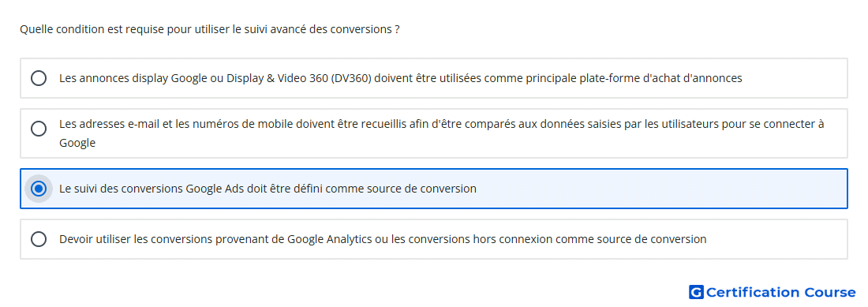Choose the radio button for e-mail addresses answer
Image resolution: width=868 pixels, height=307 pixels.
click(39, 129)
